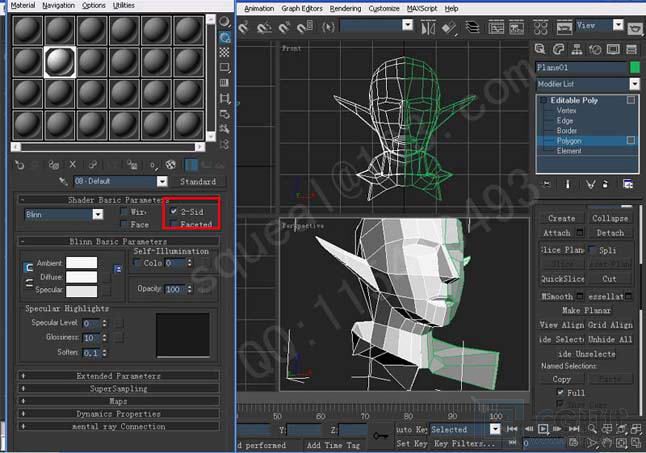Click the QuickSlice button

[x=562, y=279]
